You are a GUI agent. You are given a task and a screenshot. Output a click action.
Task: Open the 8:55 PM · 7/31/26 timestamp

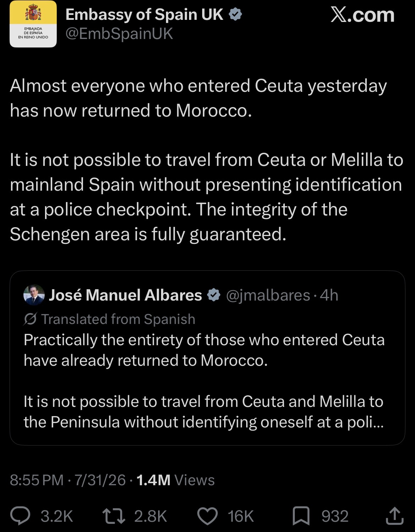click(x=68, y=480)
